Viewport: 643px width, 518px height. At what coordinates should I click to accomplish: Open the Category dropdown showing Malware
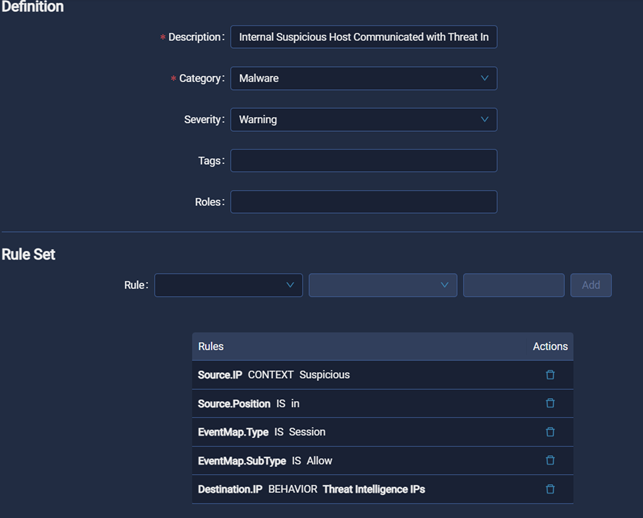[x=363, y=78]
